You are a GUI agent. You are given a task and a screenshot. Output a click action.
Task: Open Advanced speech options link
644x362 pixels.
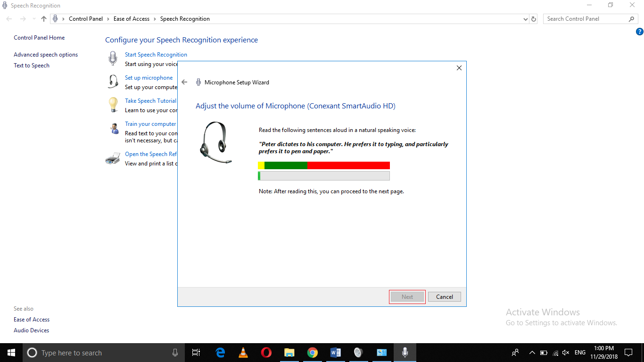pos(45,54)
